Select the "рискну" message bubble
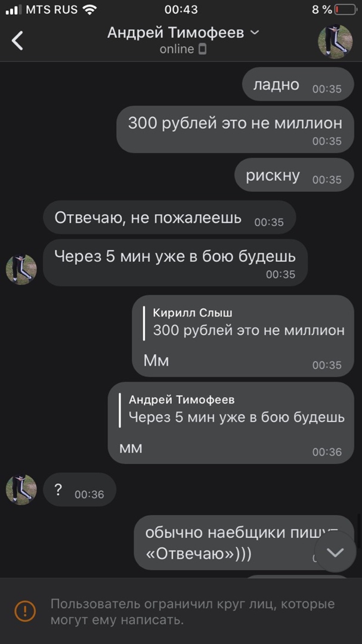Screen dimensions: 362x644 click(x=294, y=175)
